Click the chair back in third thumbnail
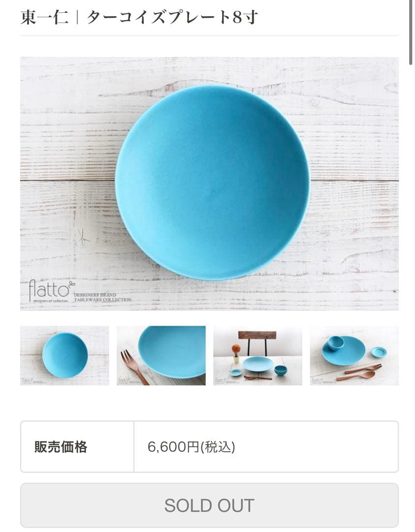The height and width of the screenshot is (532, 415). [257, 335]
